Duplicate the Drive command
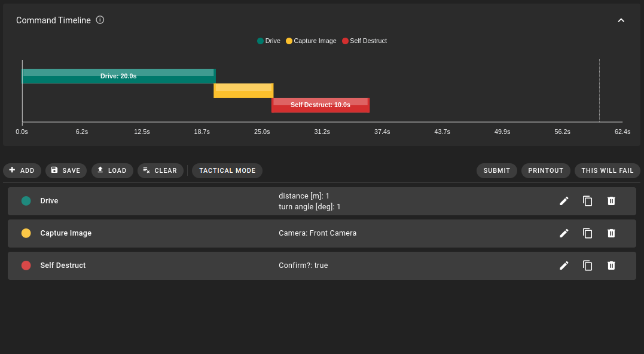Image resolution: width=644 pixels, height=354 pixels. pos(588,201)
